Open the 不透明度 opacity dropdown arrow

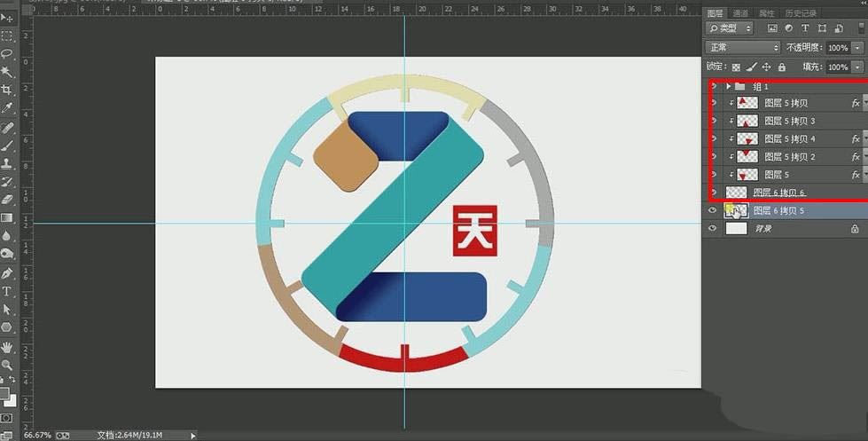coord(857,48)
